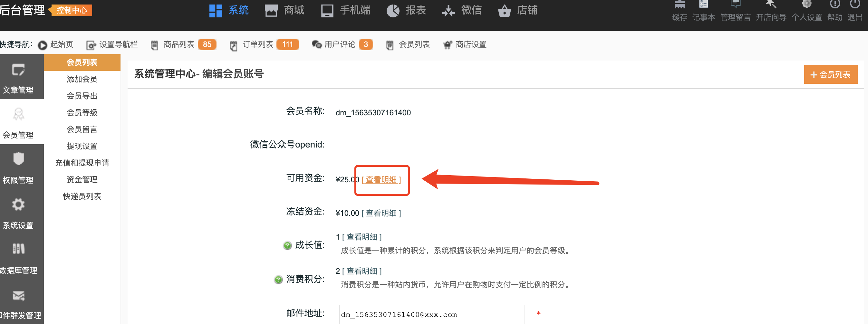Open 会员列表 in quick navigation bar
This screenshot has height=324, width=868.
[414, 44]
